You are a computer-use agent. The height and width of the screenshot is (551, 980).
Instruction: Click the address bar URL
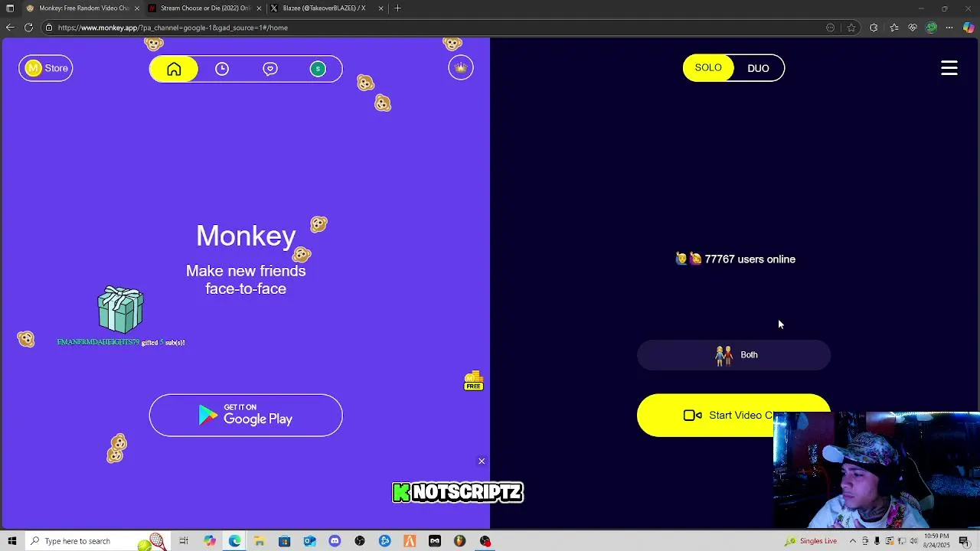pos(173,28)
